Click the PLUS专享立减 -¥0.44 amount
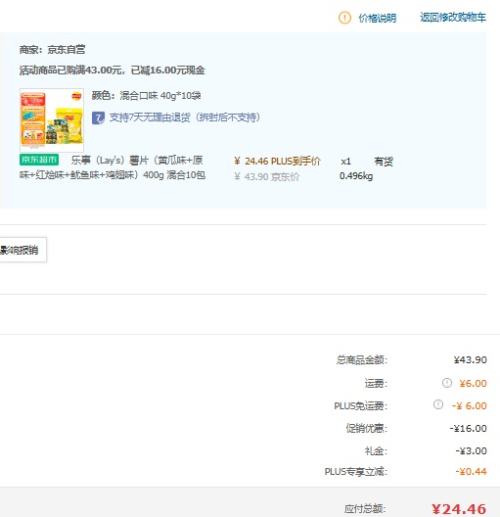This screenshot has height=517, width=500. (471, 471)
